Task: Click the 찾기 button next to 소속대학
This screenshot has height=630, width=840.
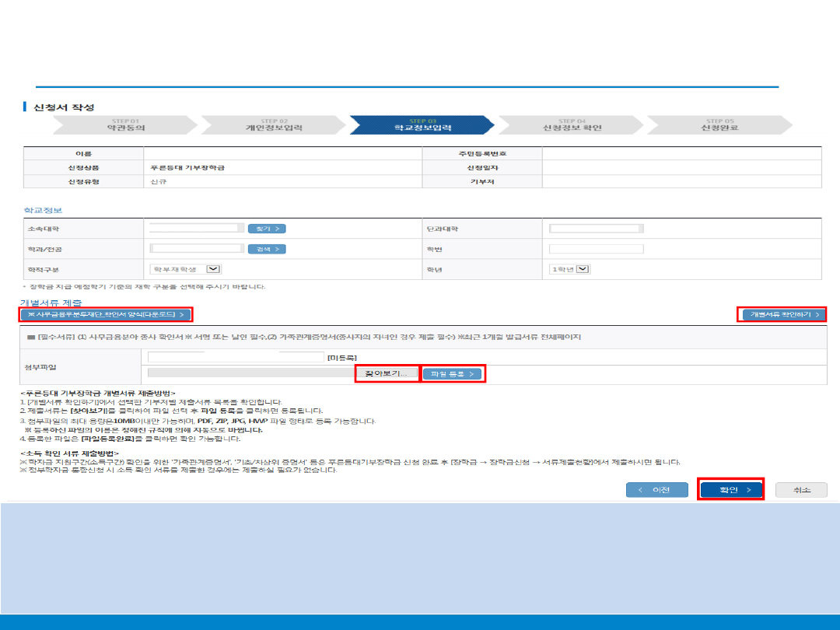Action: [x=267, y=229]
